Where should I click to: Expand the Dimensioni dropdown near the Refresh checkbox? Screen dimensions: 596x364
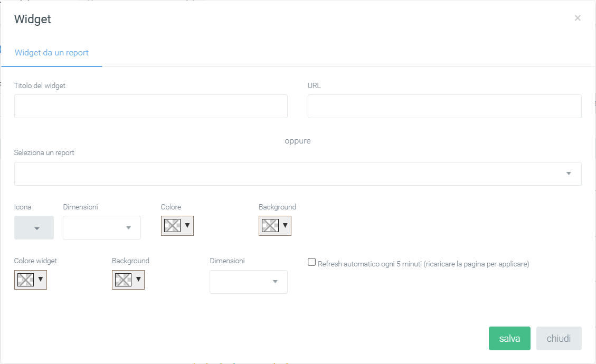249,282
